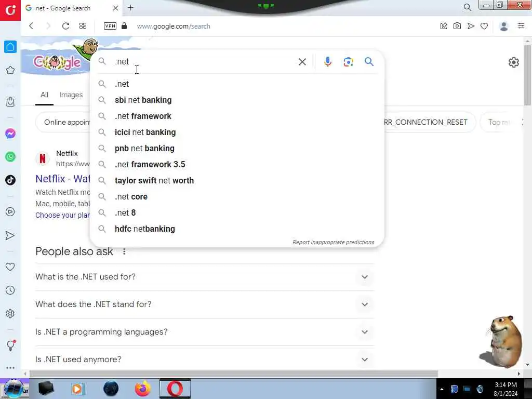The width and height of the screenshot is (532, 399).
Task: Click the Windows Start button
Action: tap(14, 389)
